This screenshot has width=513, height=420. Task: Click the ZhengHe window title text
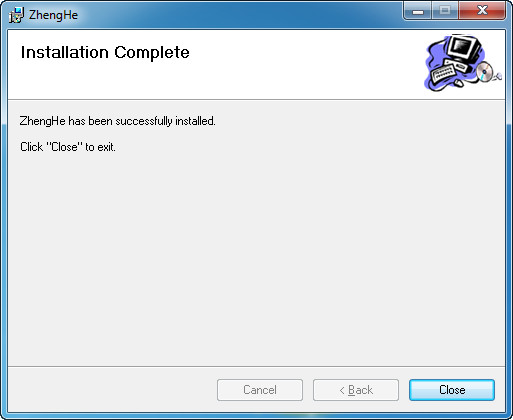tap(53, 15)
